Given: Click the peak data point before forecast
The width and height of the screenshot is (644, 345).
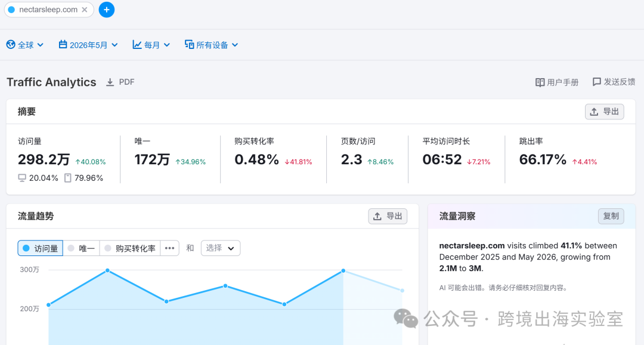Looking at the screenshot, I should (x=343, y=271).
